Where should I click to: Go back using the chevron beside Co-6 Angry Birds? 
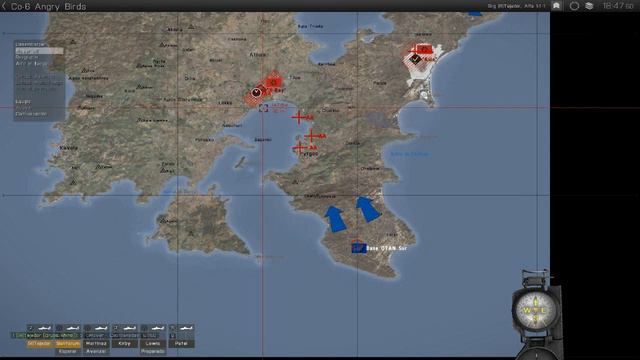coord(4,6)
